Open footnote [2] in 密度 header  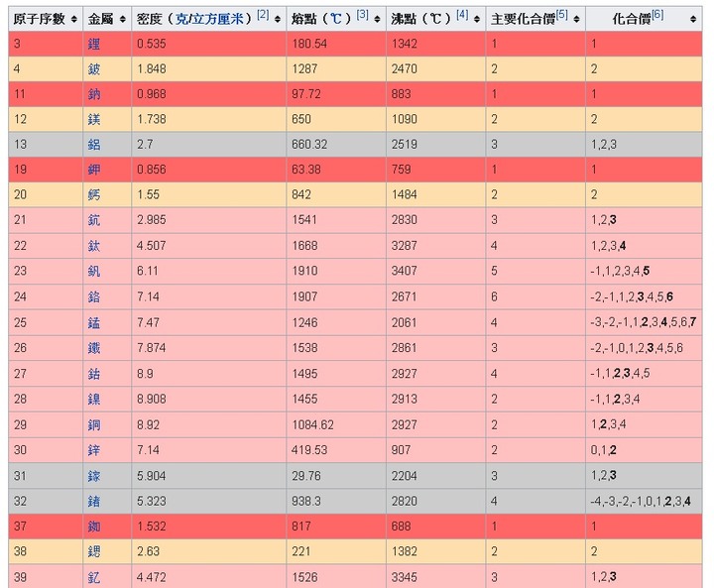[263, 15]
